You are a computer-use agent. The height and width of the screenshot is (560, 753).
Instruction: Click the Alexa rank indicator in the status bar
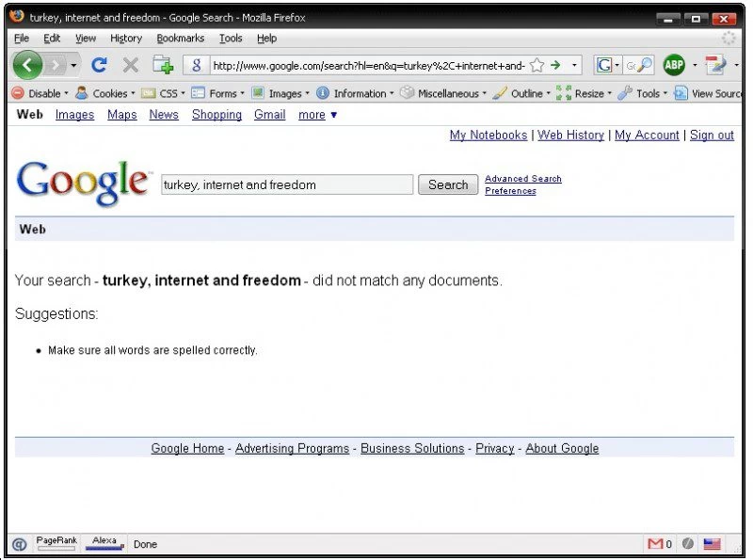point(104,543)
